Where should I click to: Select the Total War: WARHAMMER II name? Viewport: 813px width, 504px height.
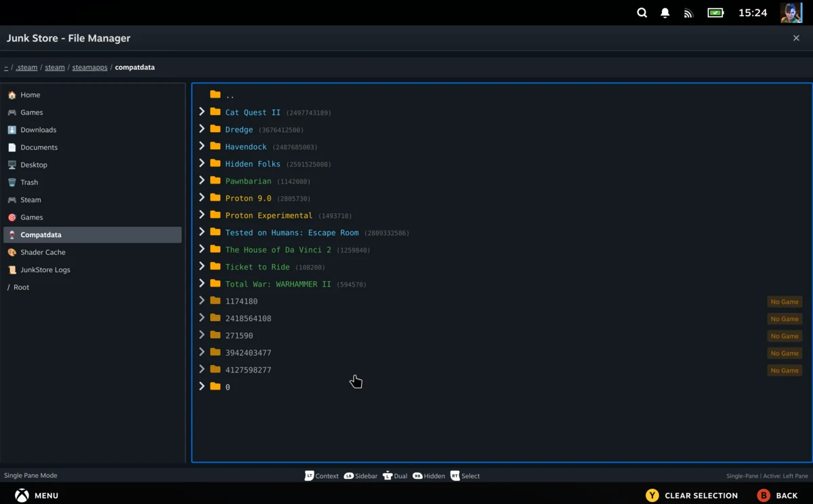coord(278,284)
